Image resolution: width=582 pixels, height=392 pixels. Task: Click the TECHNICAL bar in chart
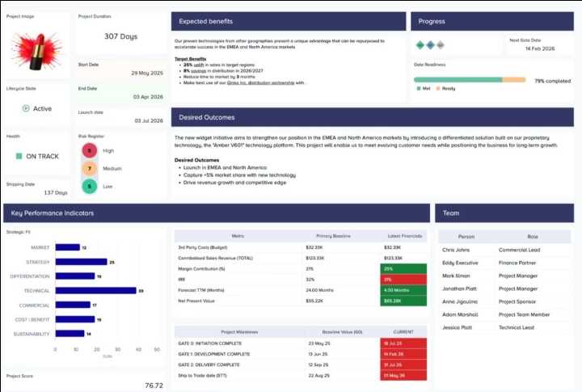(x=95, y=290)
